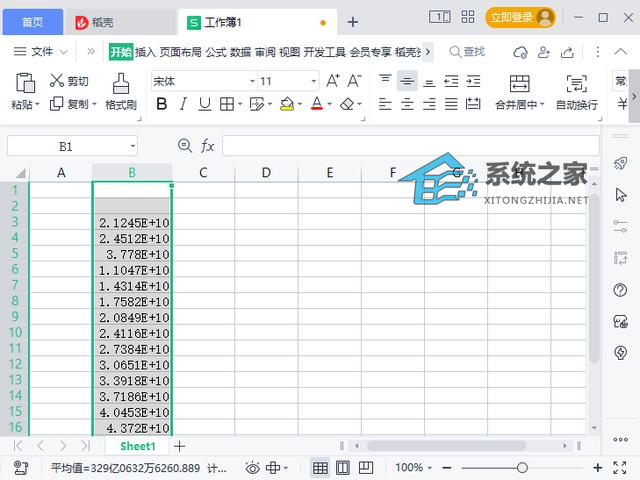
Task: Expand the font color dropdown arrow
Action: [x=329, y=104]
